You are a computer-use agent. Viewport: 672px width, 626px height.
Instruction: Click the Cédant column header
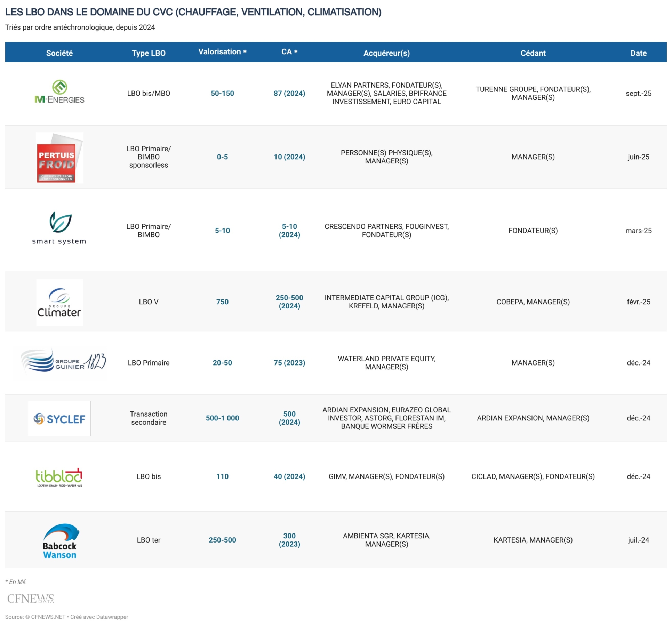(533, 53)
